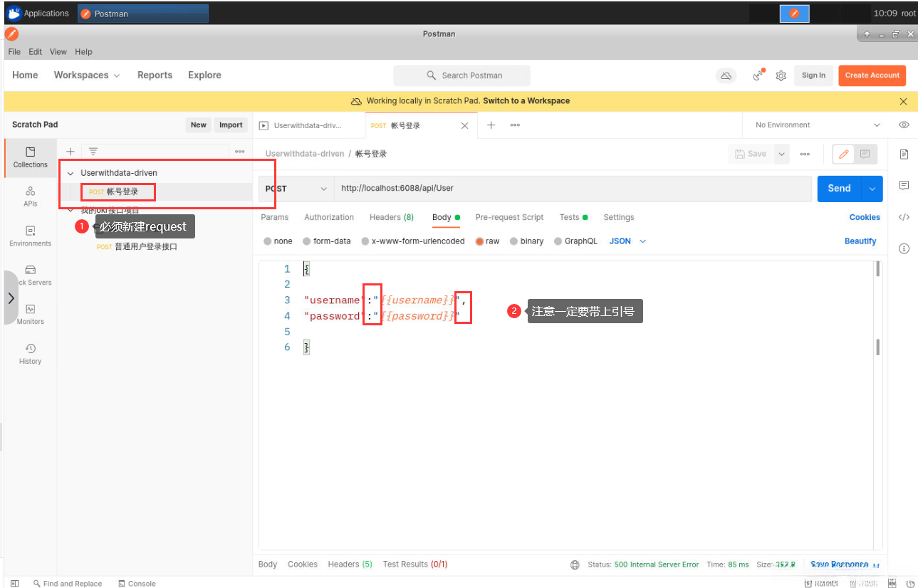This screenshot has width=918, height=588.
Task: Select the x-www-form-urlencoded body type
Action: (413, 241)
